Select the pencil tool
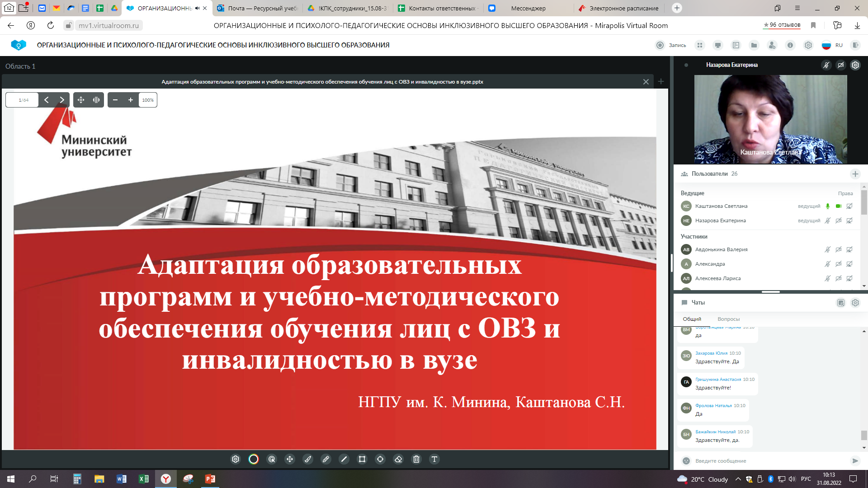 click(326, 459)
